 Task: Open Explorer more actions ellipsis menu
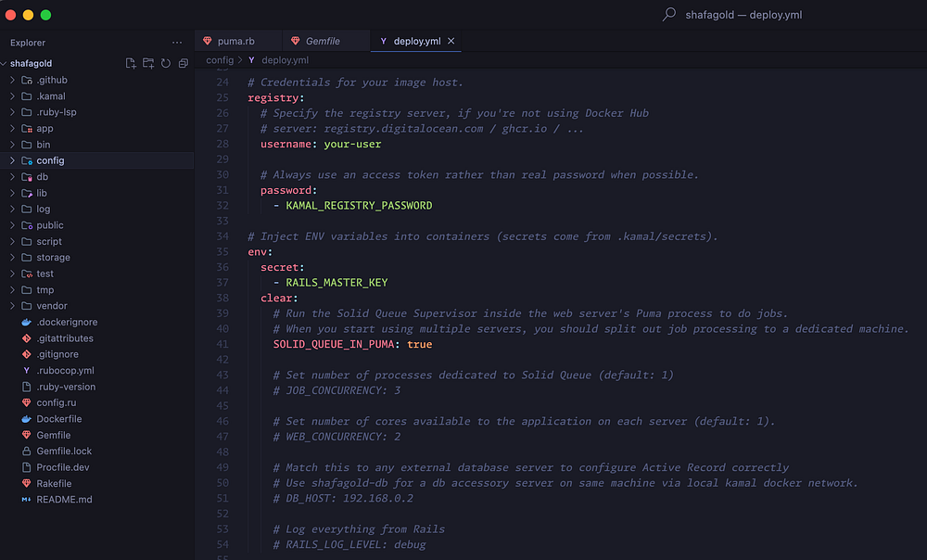[177, 43]
